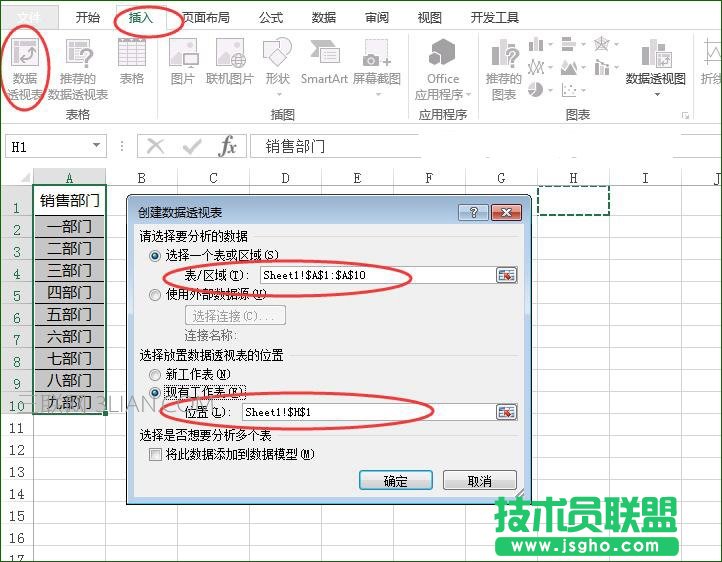Expand the 屏幕截图 dropdown arrow

(x=378, y=94)
